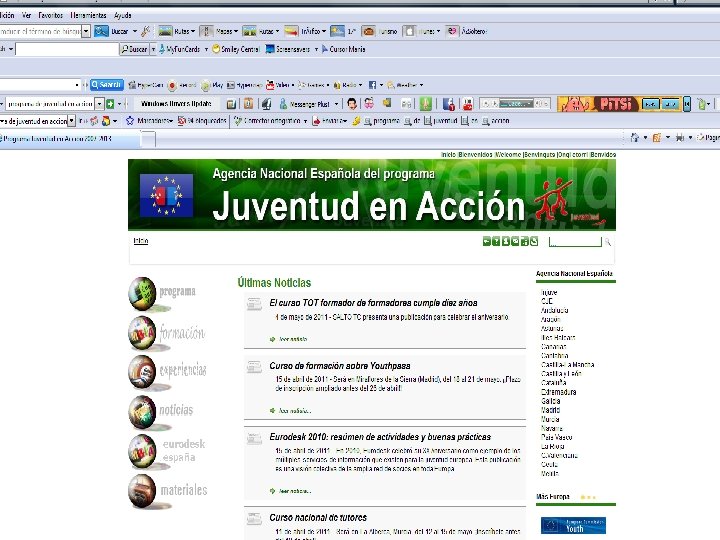Click the Galicia link in sidebar
Image resolution: width=720 pixels, height=540 pixels.
pyautogui.click(x=551, y=400)
